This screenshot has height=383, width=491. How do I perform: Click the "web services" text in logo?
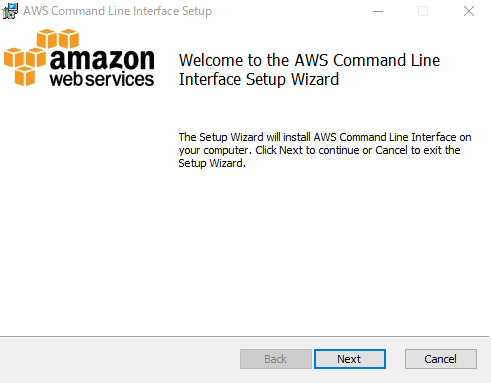point(102,79)
